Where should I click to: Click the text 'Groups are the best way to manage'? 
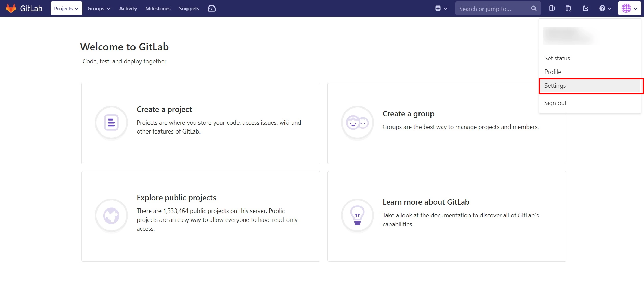[x=461, y=127]
